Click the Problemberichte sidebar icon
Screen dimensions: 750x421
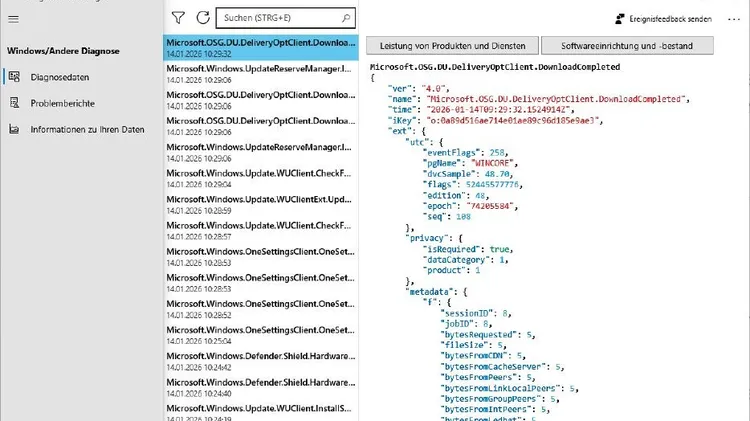[x=13, y=102]
